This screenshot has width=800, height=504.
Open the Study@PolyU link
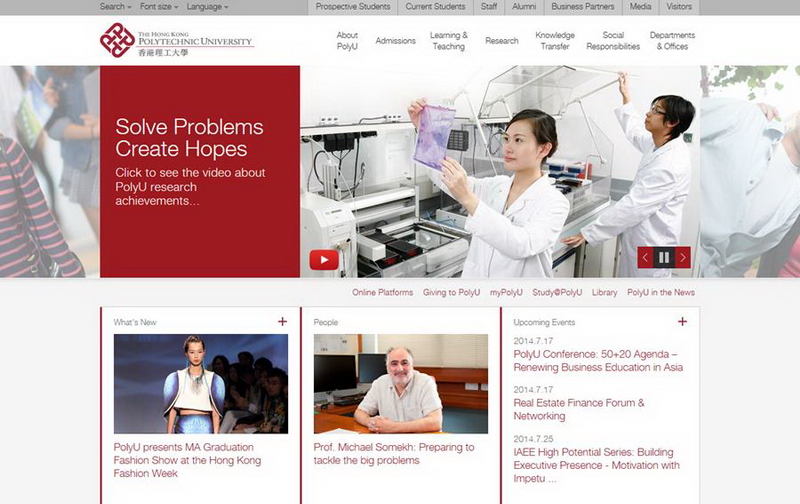tap(557, 292)
